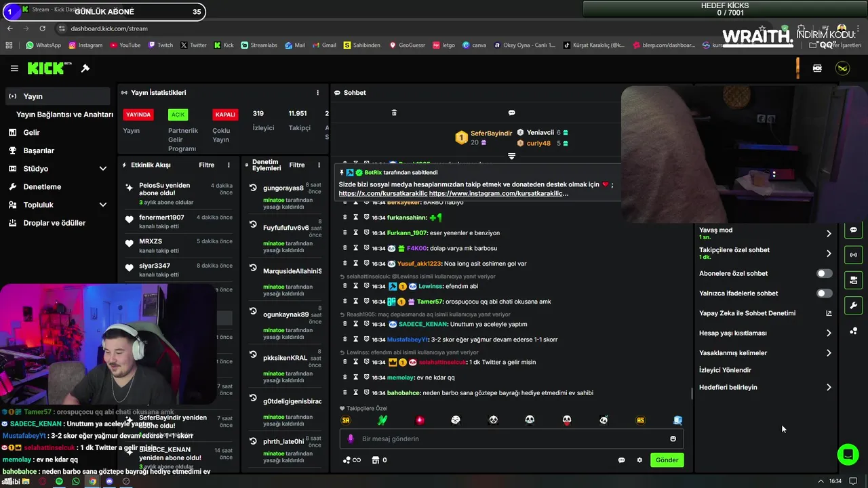Insert the green X emote
The width and height of the screenshot is (868, 488).
click(x=382, y=420)
